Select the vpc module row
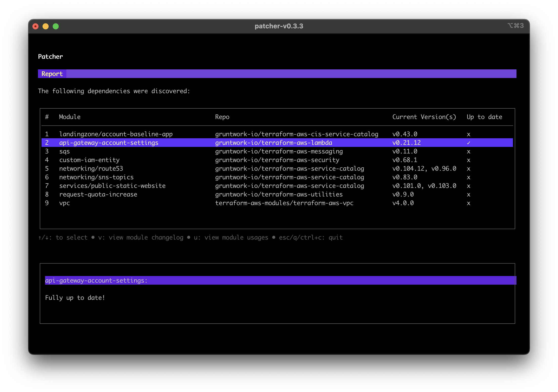558x392 pixels. click(x=277, y=203)
